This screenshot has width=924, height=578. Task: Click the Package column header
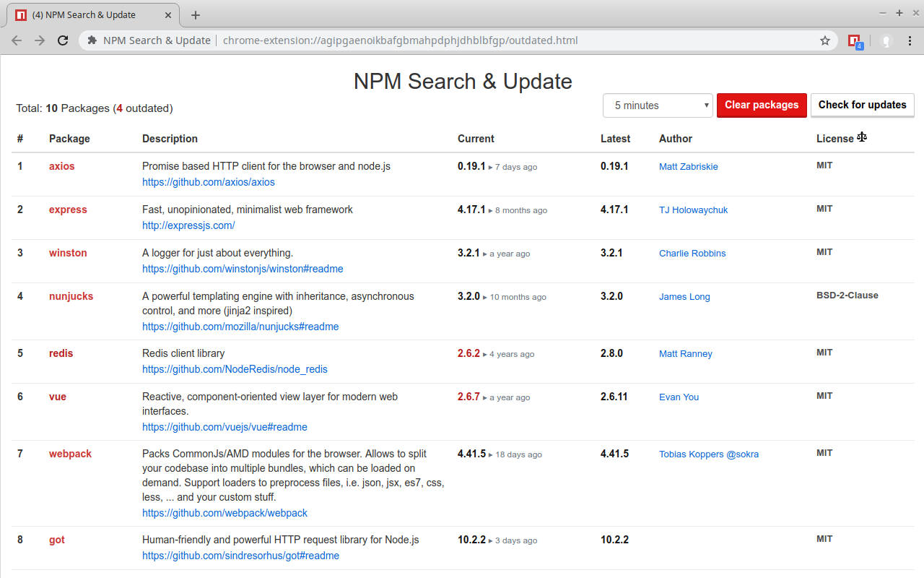coord(69,139)
